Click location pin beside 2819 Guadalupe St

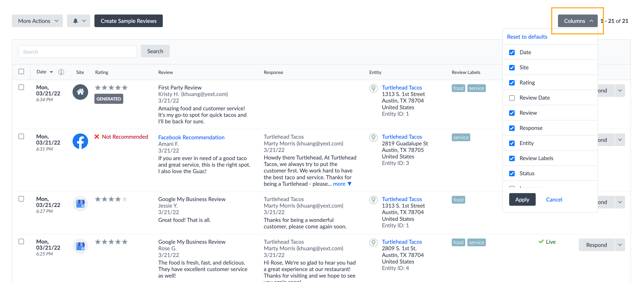[x=374, y=137]
